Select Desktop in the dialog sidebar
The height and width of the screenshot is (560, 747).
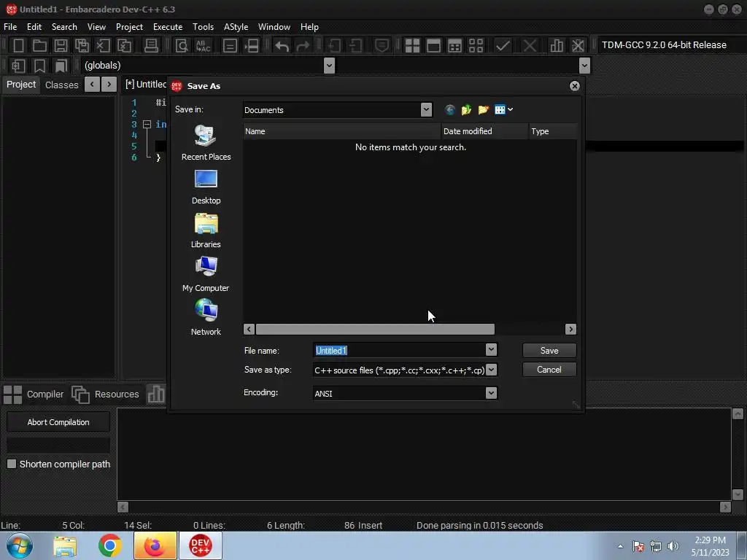pyautogui.click(x=206, y=187)
